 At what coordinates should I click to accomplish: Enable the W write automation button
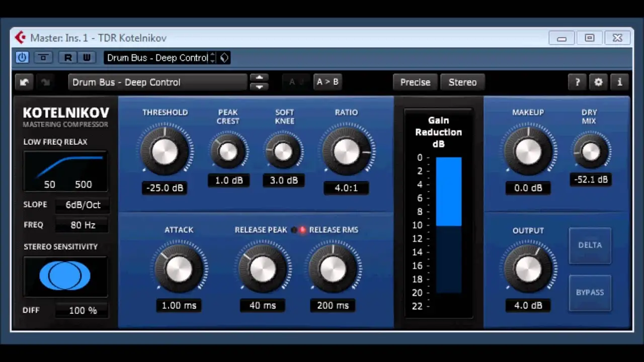pyautogui.click(x=87, y=57)
